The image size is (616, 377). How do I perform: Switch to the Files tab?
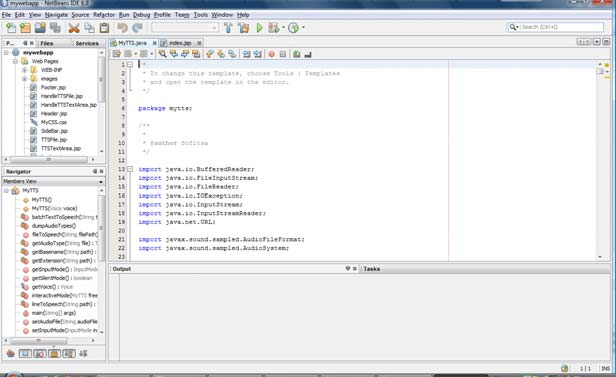(x=46, y=43)
